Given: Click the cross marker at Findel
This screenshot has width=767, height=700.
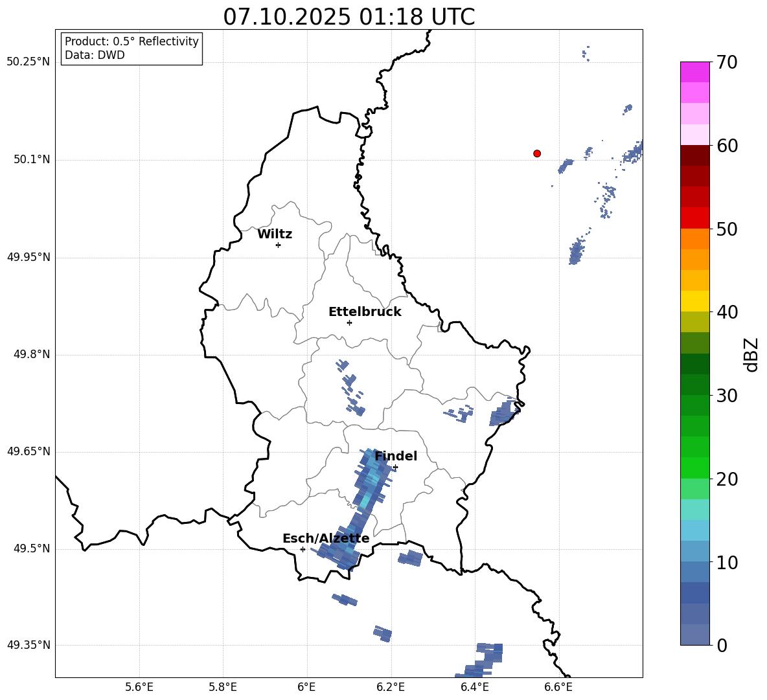Looking at the screenshot, I should tap(395, 468).
